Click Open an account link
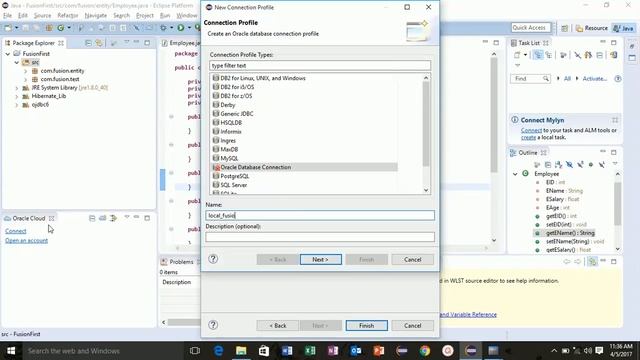This screenshot has width=640, height=360. pos(27,240)
